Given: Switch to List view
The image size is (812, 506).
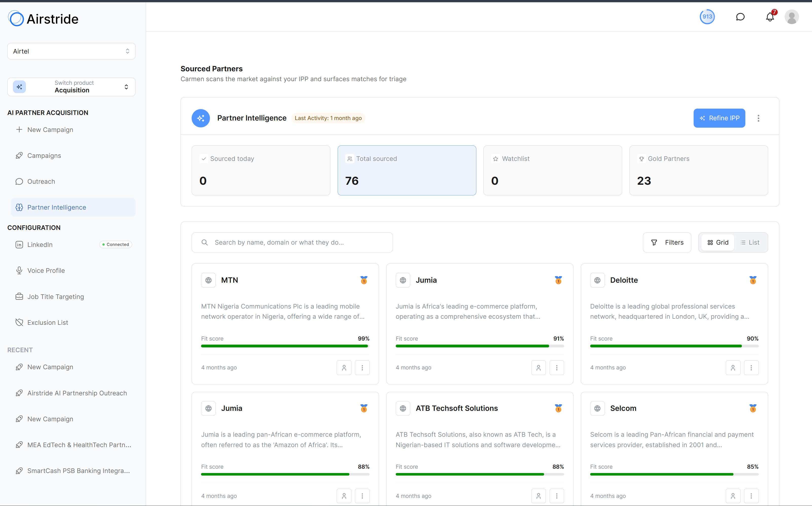Looking at the screenshot, I should click(750, 242).
